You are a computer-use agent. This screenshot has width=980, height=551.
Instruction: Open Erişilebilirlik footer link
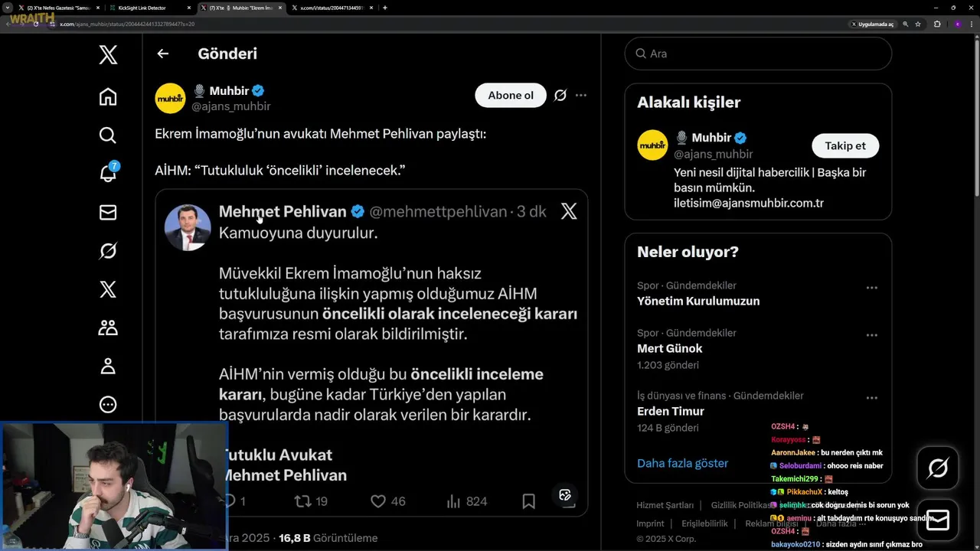(x=704, y=523)
